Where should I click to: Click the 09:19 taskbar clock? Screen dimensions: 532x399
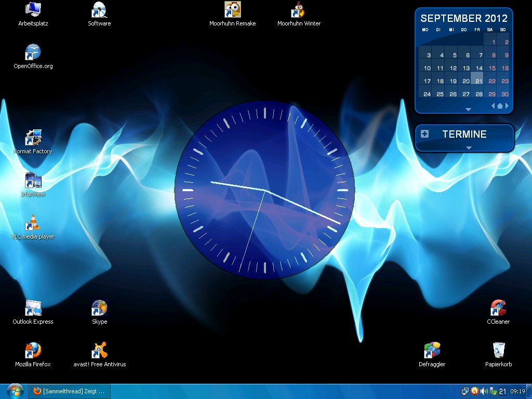coord(517,391)
